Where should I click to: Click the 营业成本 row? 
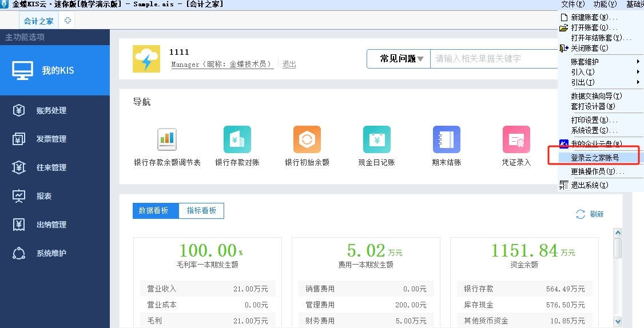click(x=208, y=305)
